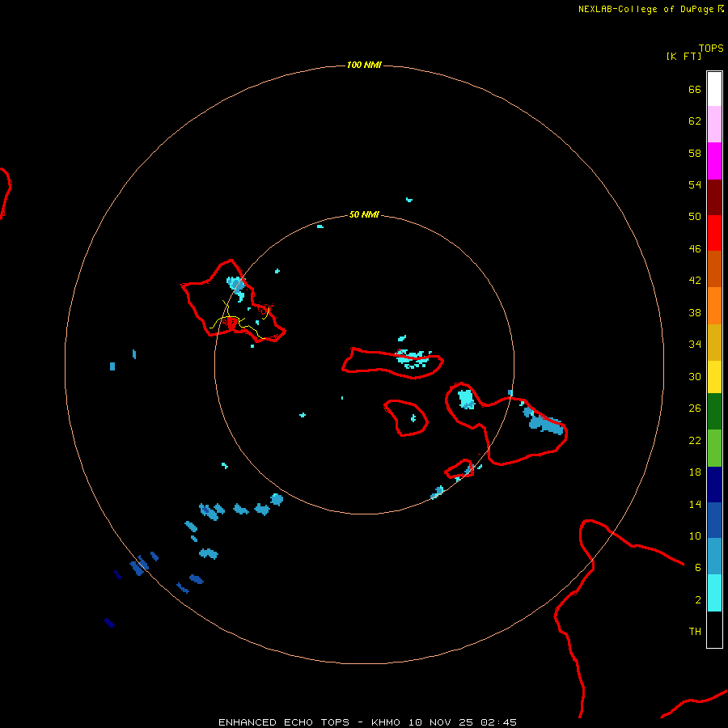Click the 22 legend value
This screenshot has width=728, height=728.
(695, 440)
